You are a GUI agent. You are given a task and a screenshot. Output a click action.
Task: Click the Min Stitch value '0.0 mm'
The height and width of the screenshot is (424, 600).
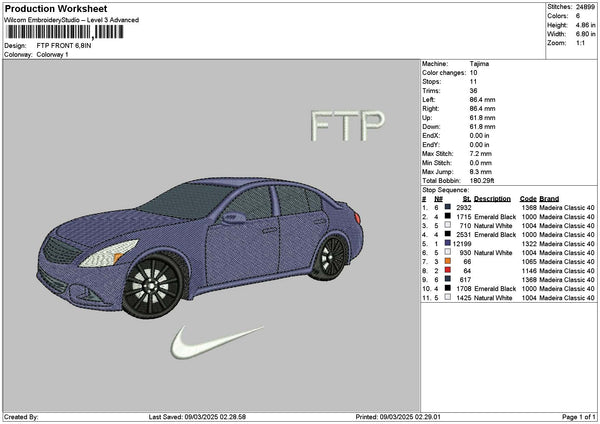[480, 163]
